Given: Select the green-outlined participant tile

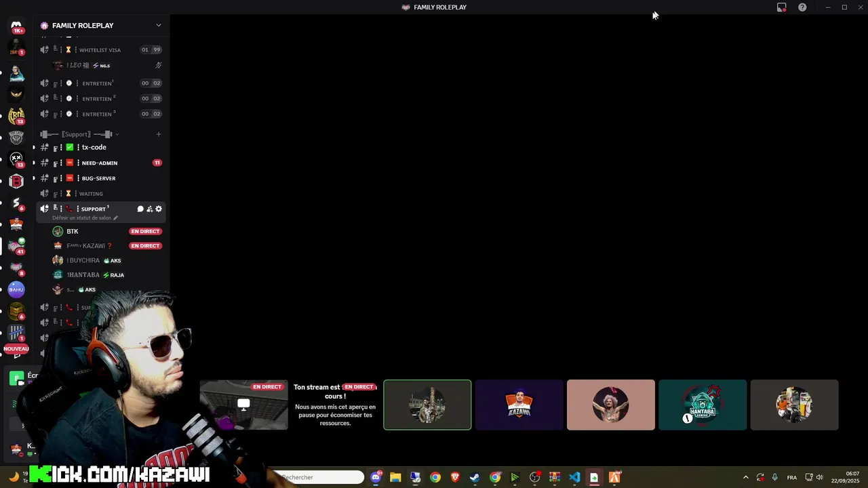Looking at the screenshot, I should click(x=427, y=405).
